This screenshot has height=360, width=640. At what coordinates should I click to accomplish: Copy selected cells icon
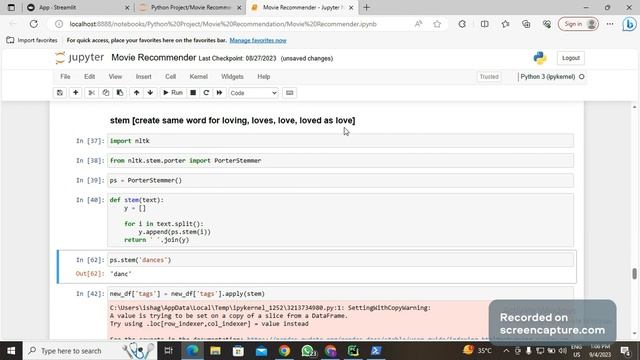click(106, 93)
